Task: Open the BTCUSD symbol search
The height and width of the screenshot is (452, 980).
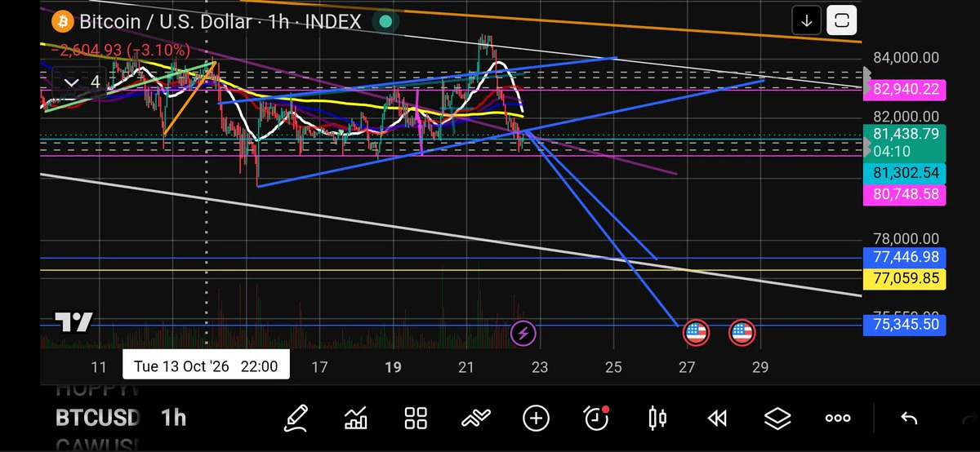Action: point(98,419)
